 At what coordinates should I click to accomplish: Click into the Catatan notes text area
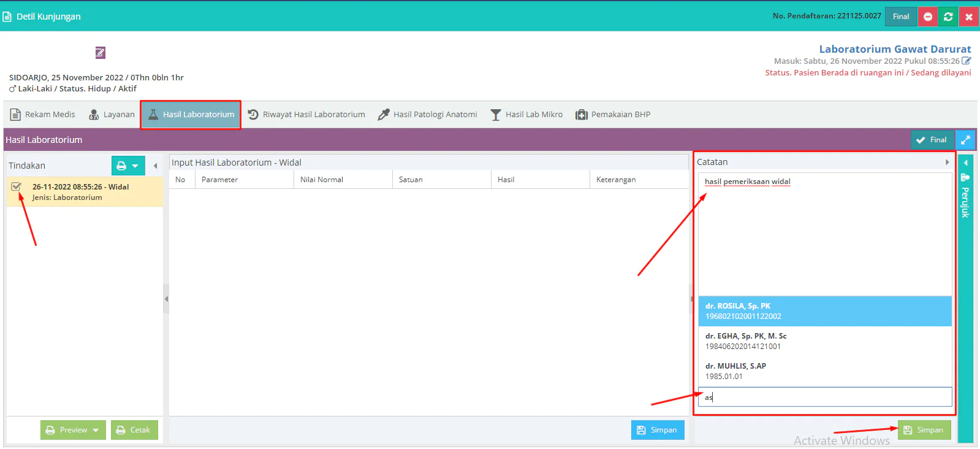click(x=825, y=234)
